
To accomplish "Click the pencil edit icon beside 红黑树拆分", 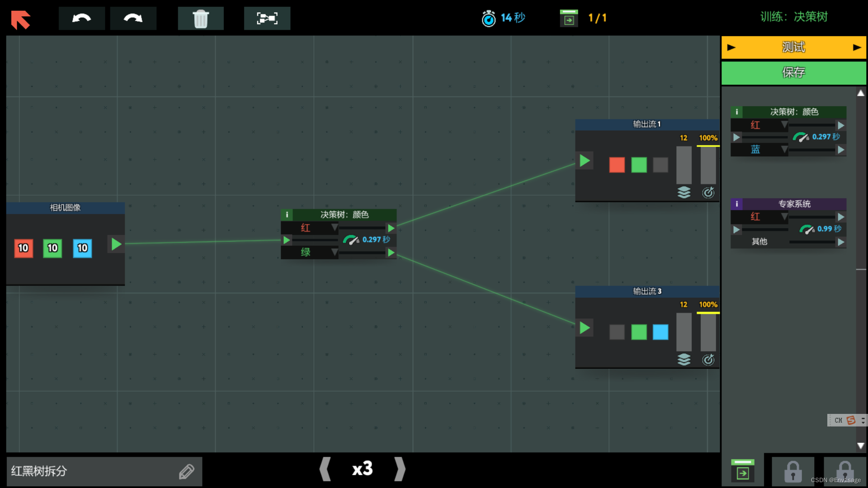I will (x=186, y=472).
